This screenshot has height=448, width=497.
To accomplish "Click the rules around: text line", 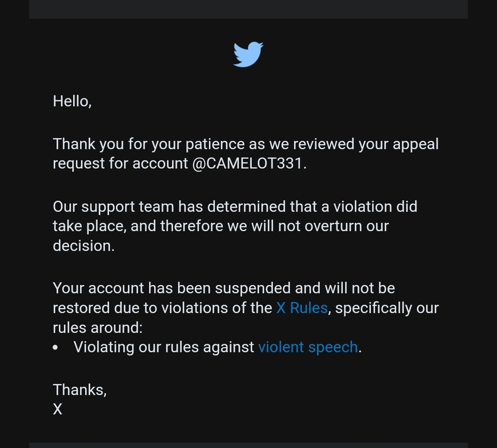I will click(98, 328).
